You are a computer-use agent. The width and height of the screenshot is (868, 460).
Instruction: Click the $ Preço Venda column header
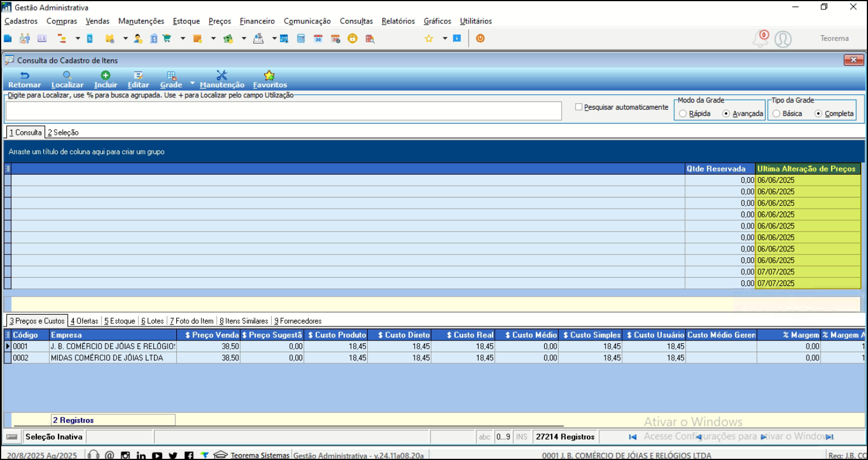(x=208, y=335)
